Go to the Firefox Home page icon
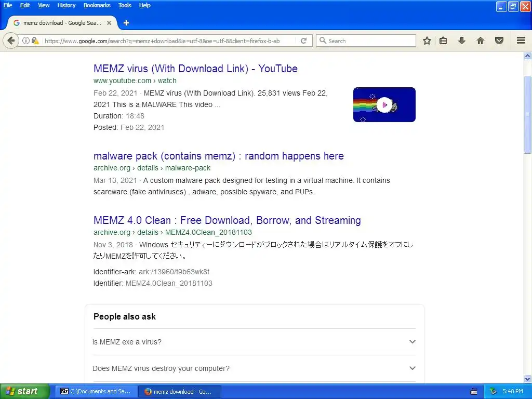 click(x=481, y=41)
